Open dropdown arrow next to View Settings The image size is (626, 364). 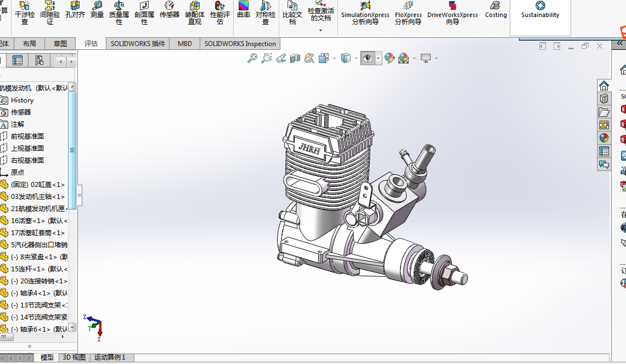[436, 59]
